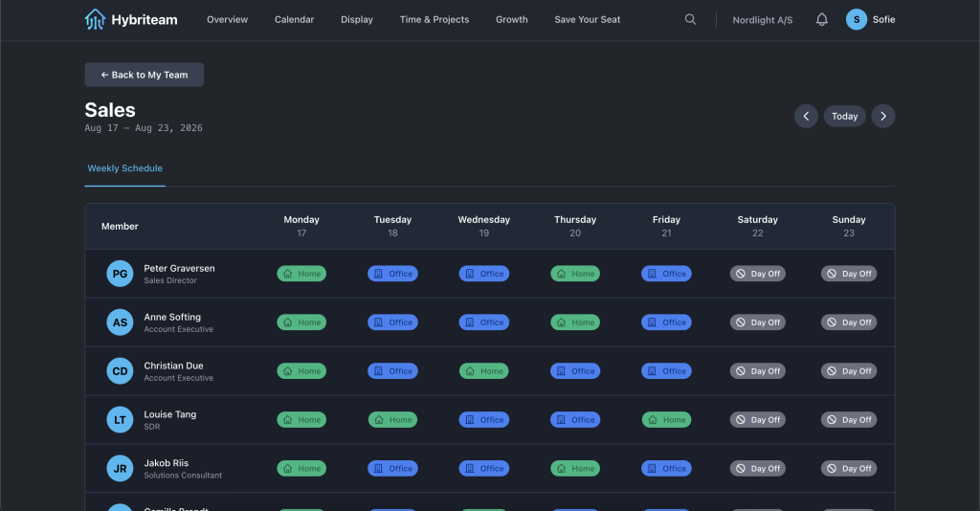Viewport: 980px width, 511px height.
Task: Open Save Your Seat menu
Action: (588, 19)
